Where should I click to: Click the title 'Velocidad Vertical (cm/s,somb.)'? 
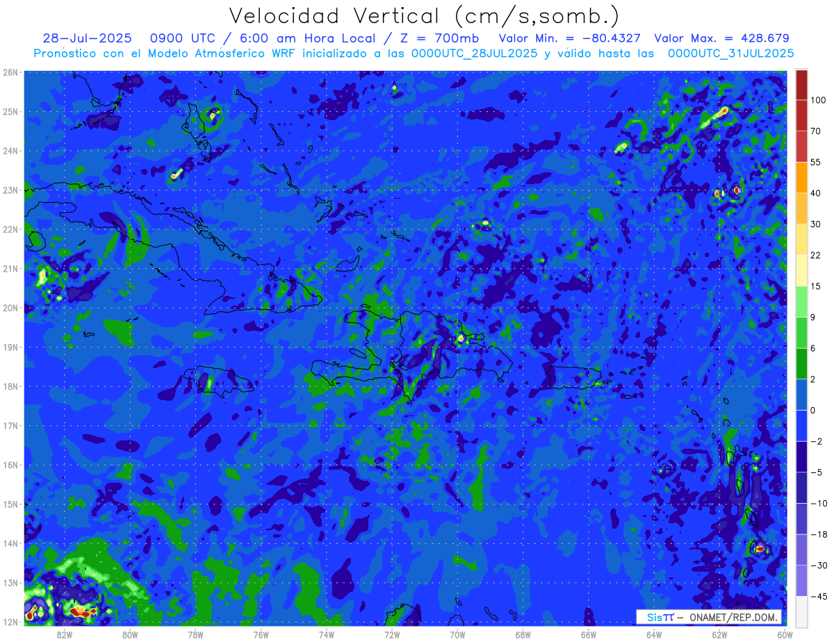424,15
